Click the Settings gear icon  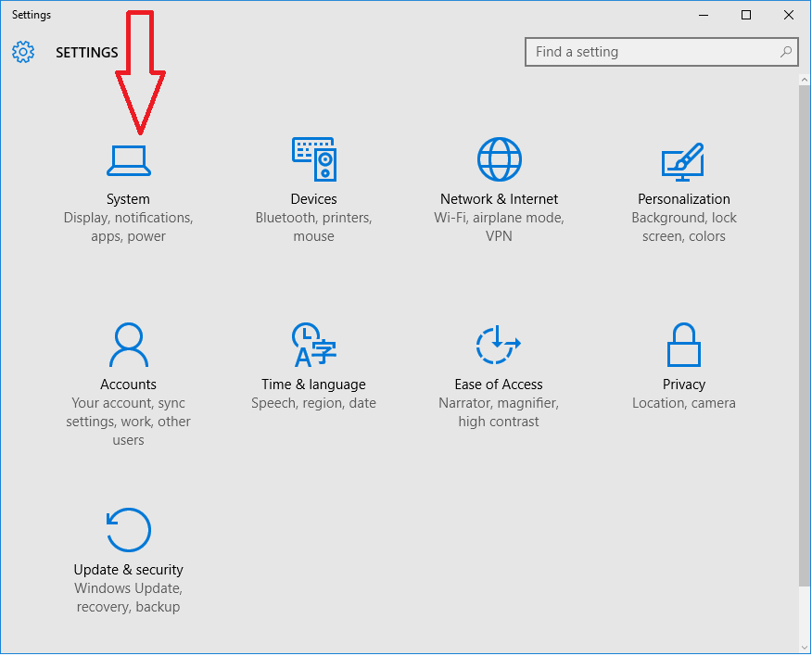point(22,52)
